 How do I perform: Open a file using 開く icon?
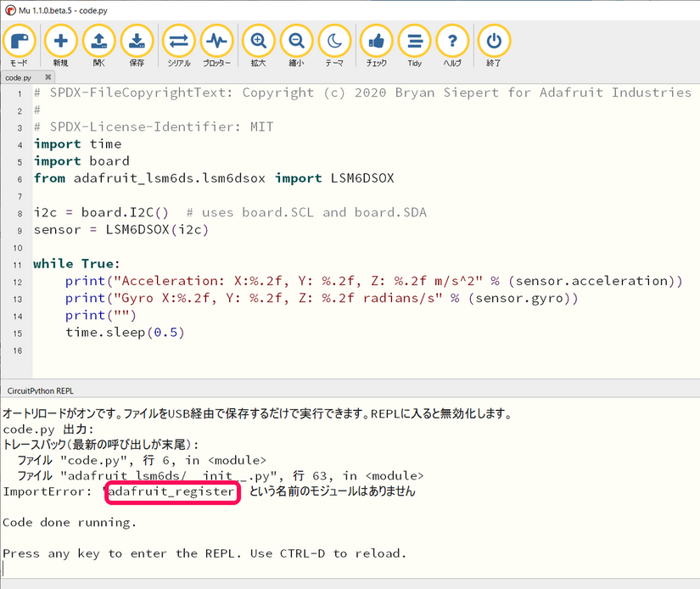tap(99, 42)
